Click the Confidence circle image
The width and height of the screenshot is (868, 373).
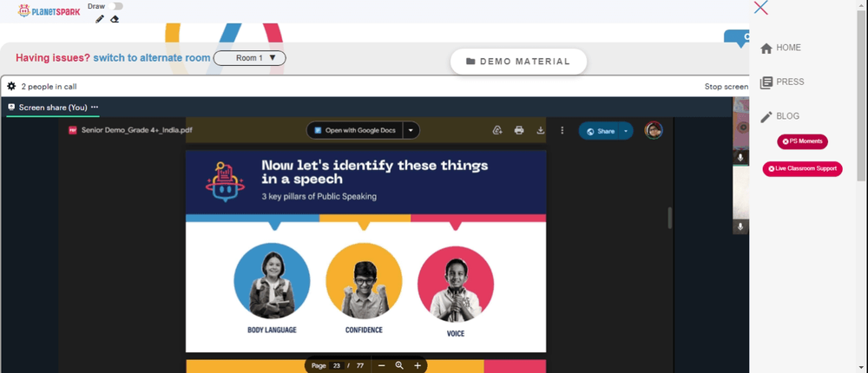coord(364,280)
